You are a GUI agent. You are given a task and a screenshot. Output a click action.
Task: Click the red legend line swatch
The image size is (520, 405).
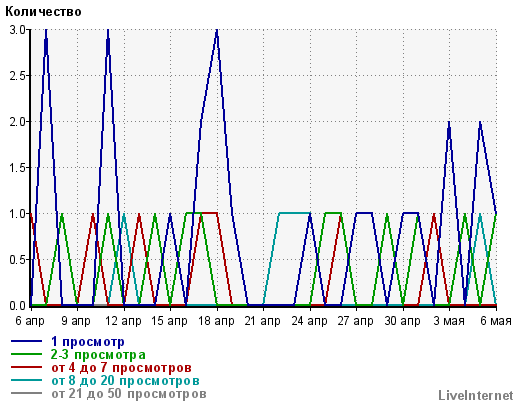tap(26, 367)
